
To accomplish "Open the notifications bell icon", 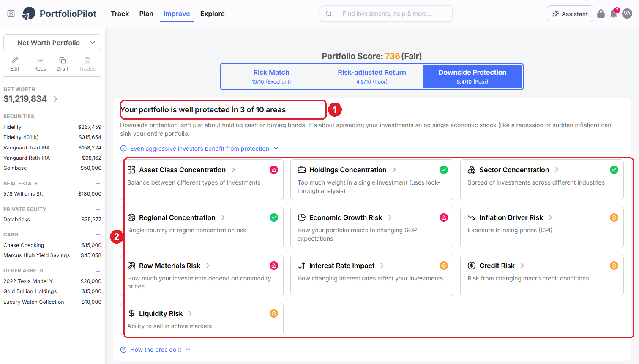I will (614, 14).
